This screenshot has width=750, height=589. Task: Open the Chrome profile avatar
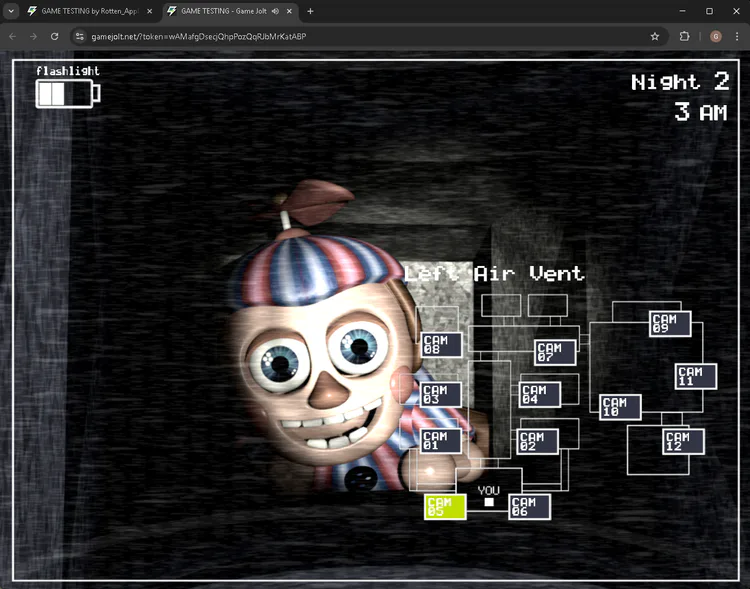coord(716,36)
